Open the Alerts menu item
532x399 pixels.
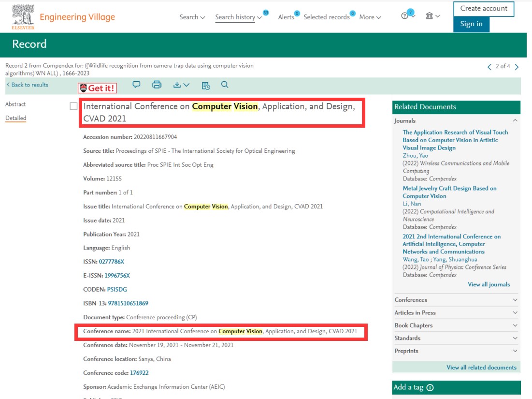click(286, 17)
